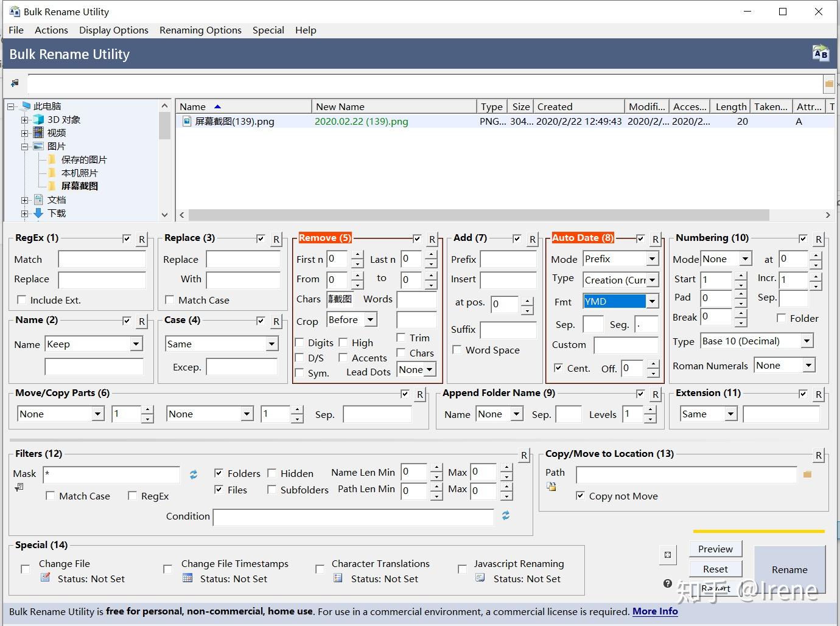The width and height of the screenshot is (840, 626).
Task: Click the Preview button
Action: [x=716, y=549]
